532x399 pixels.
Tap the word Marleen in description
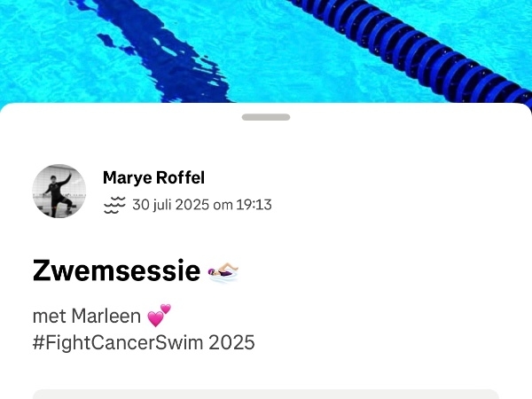106,316
